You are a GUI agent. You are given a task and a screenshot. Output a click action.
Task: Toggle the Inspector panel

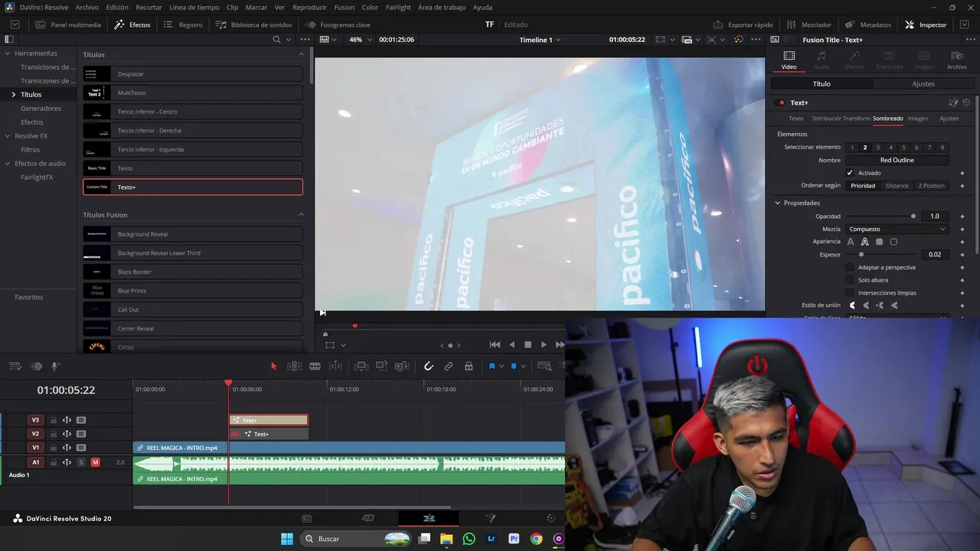tap(926, 24)
